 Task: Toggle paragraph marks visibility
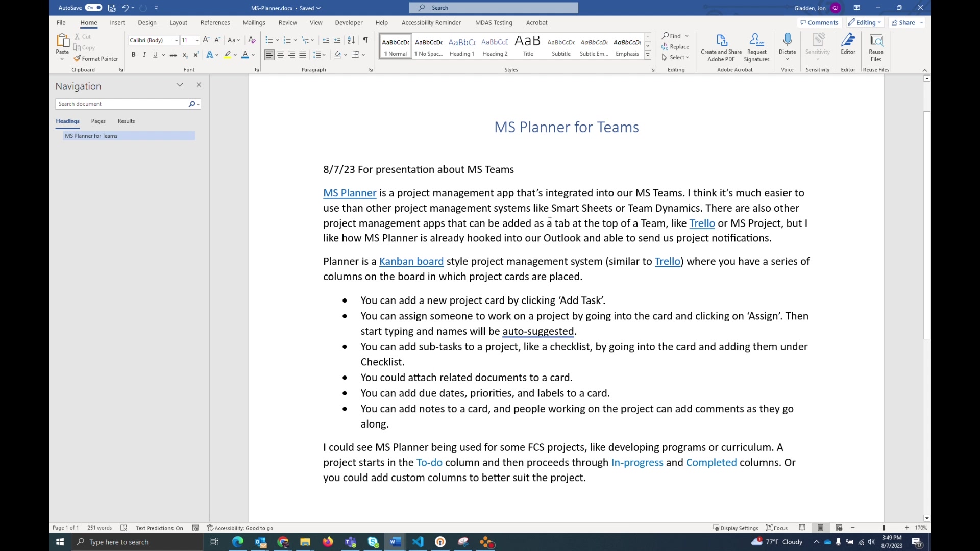365,40
